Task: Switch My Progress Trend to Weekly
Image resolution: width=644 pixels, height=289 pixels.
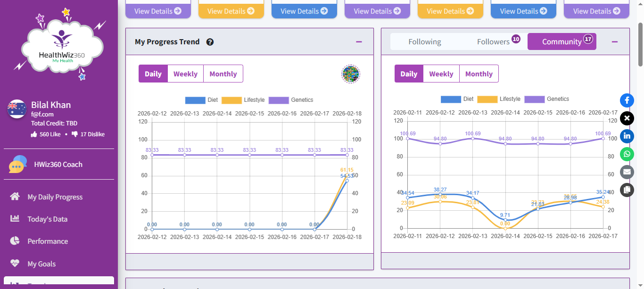Action: (x=185, y=74)
